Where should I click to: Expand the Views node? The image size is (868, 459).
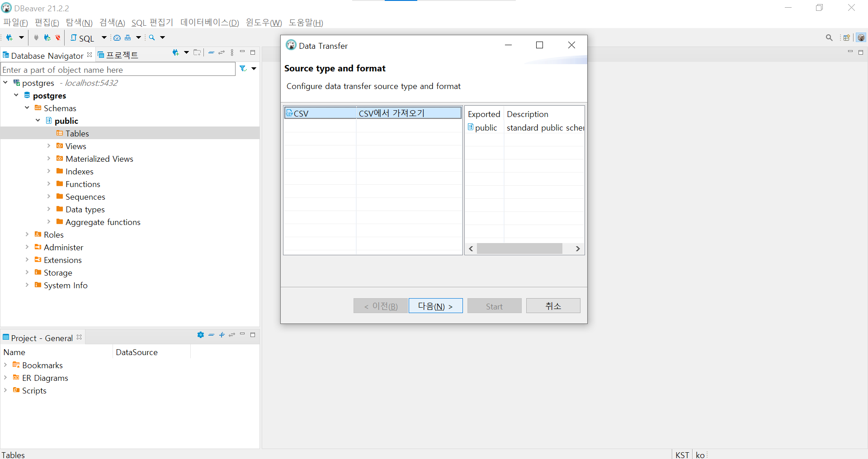(49, 146)
